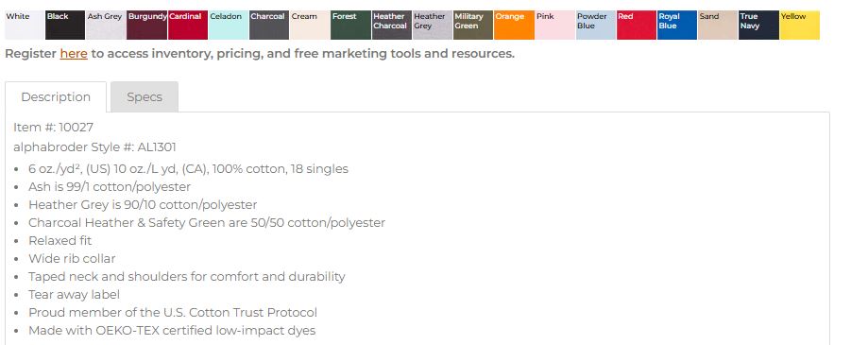Pick the Cream color swatch
Viewport: 868px width, 345px height.
coord(310,25)
